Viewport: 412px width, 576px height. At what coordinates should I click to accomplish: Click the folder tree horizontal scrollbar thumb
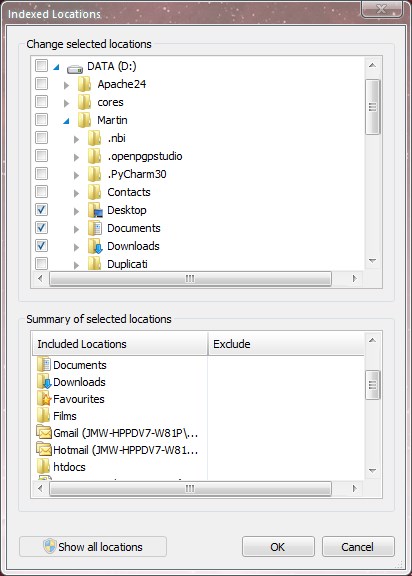pos(190,278)
